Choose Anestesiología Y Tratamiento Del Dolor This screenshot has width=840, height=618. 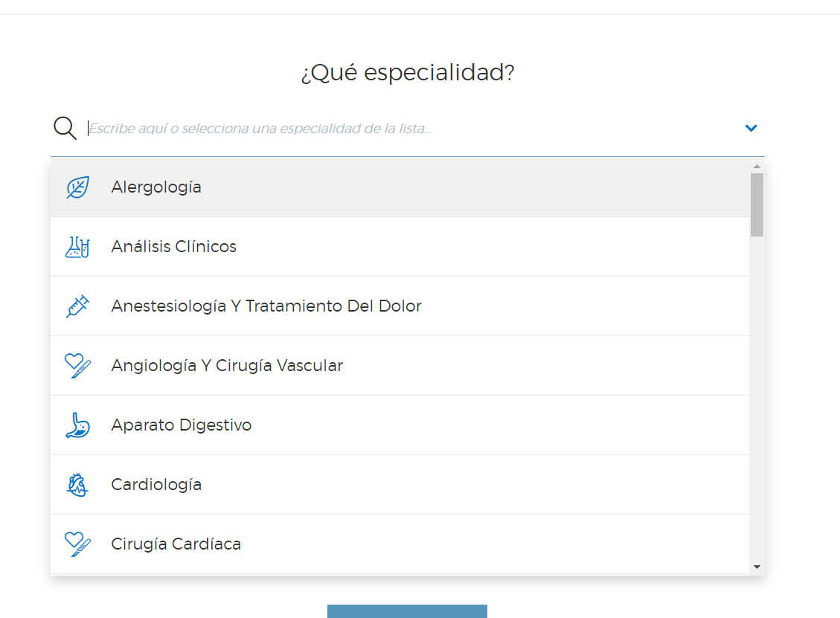coord(266,306)
